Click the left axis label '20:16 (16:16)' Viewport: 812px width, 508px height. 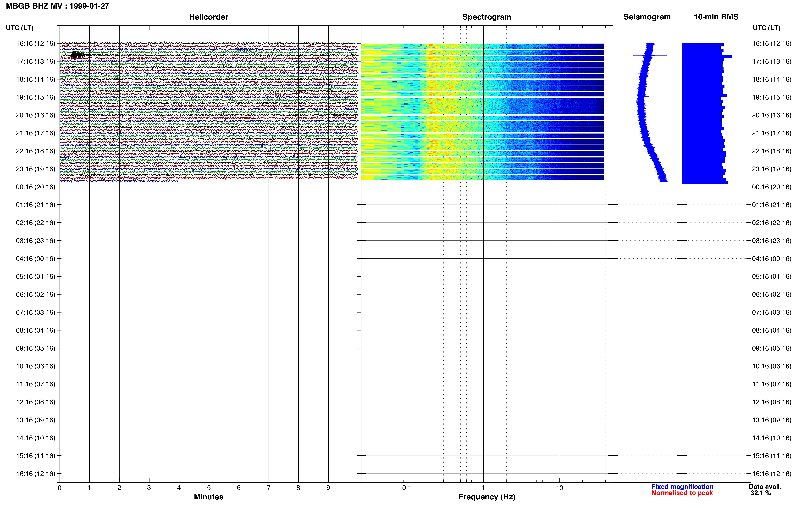coord(36,115)
